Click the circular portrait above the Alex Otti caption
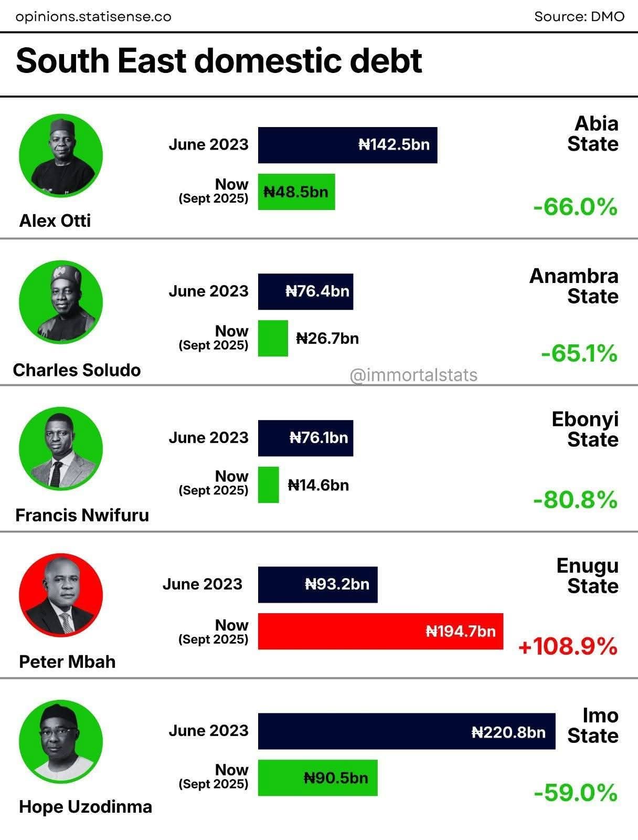 (60, 156)
